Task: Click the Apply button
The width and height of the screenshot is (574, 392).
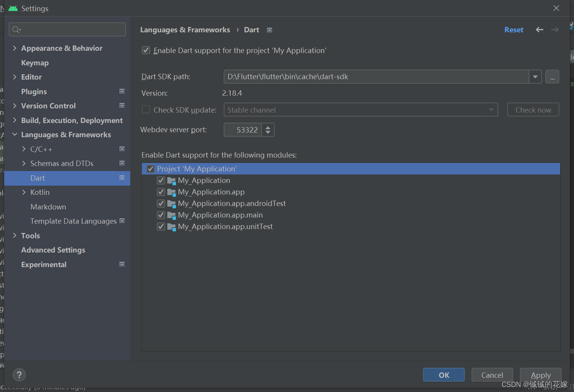Action: [x=541, y=375]
